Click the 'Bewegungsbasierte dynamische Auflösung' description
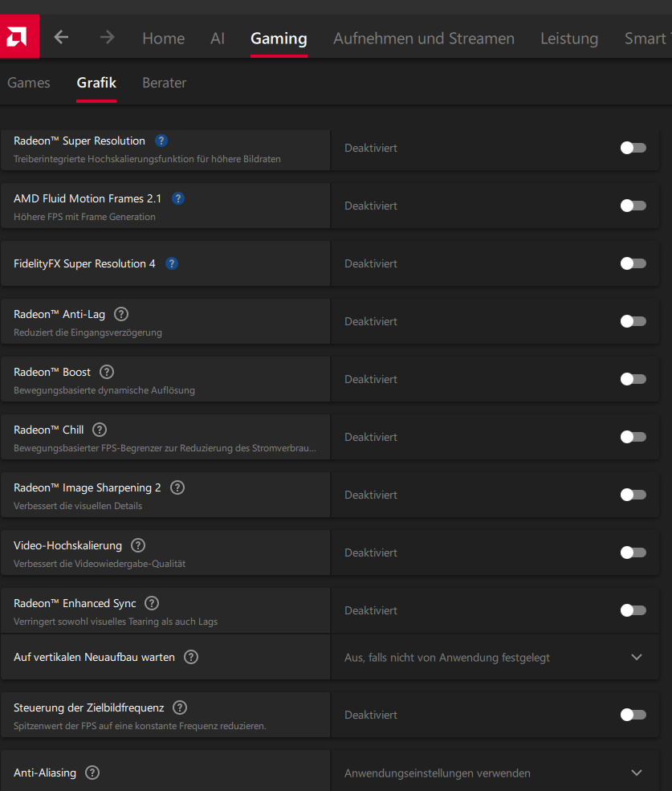 click(104, 390)
